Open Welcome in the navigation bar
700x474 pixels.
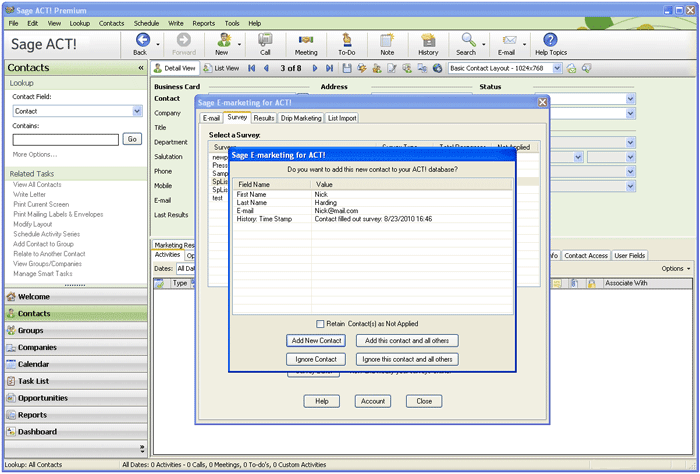[x=76, y=297]
